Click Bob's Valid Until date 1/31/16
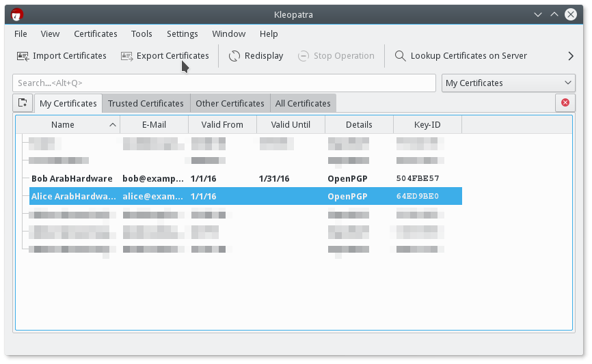Screen dimensions: 592x364 click(274, 179)
